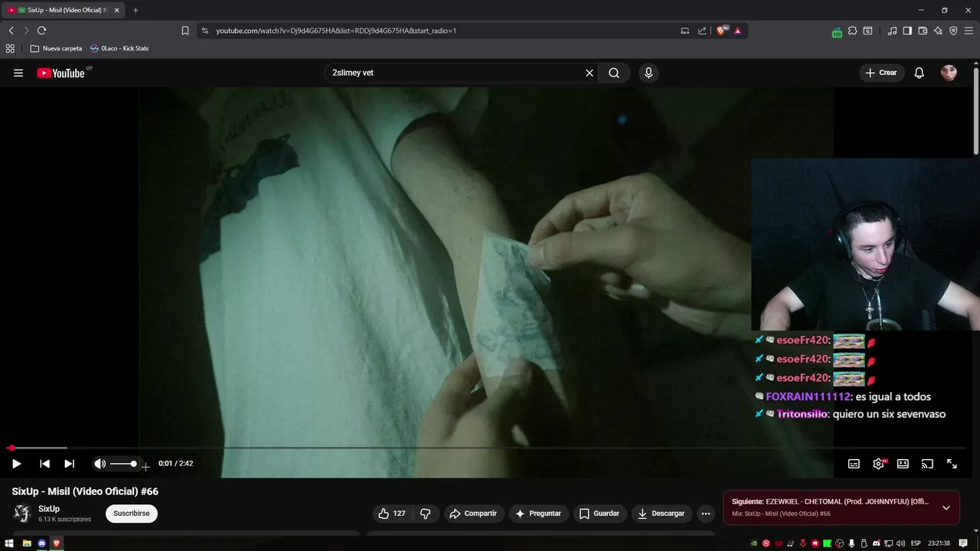Skip to the next video
The height and width of the screenshot is (551, 980).
coord(69,464)
